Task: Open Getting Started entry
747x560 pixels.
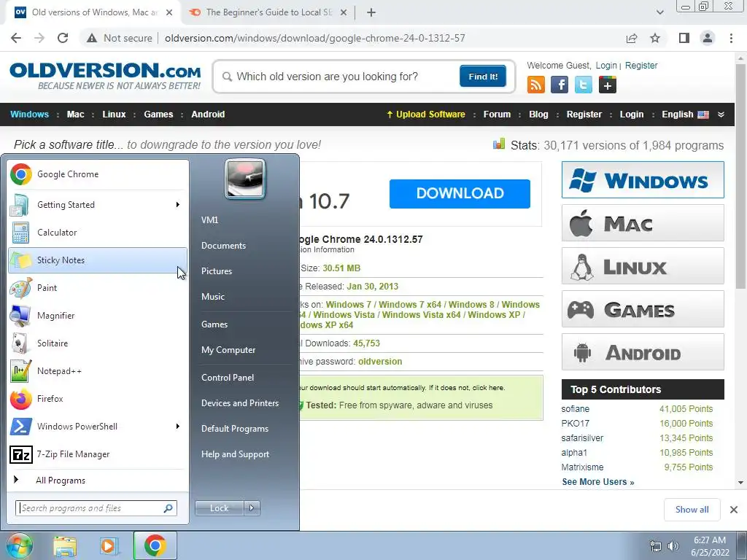Action: tap(98, 205)
